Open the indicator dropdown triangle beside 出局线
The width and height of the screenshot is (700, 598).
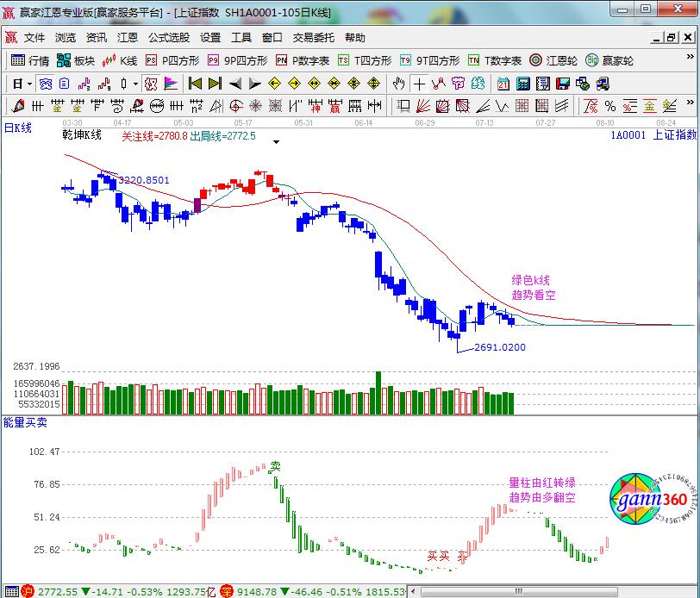pyautogui.click(x=276, y=140)
